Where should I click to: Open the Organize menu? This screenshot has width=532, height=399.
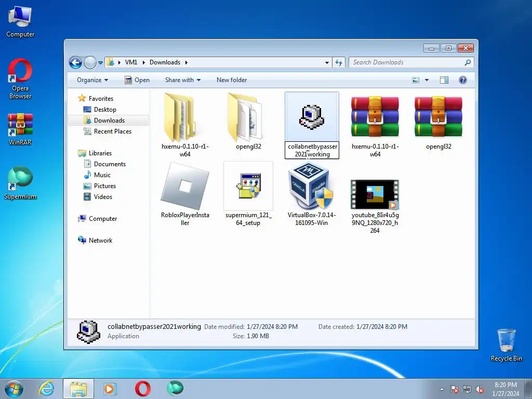(92, 80)
